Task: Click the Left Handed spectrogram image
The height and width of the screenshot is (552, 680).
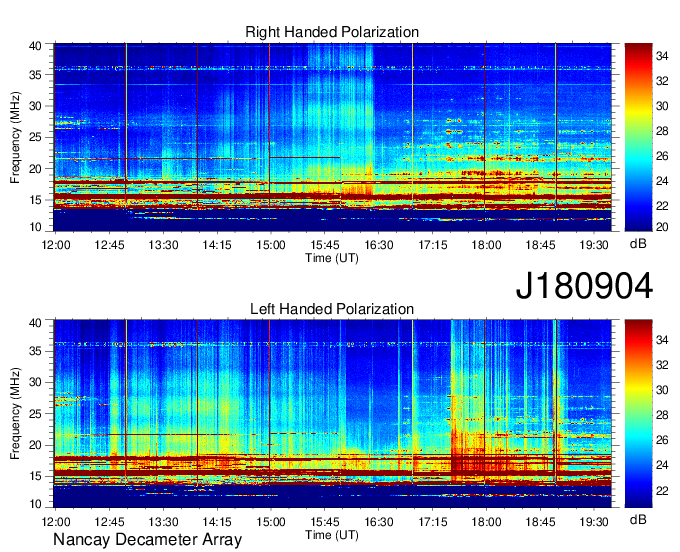Action: click(x=333, y=413)
